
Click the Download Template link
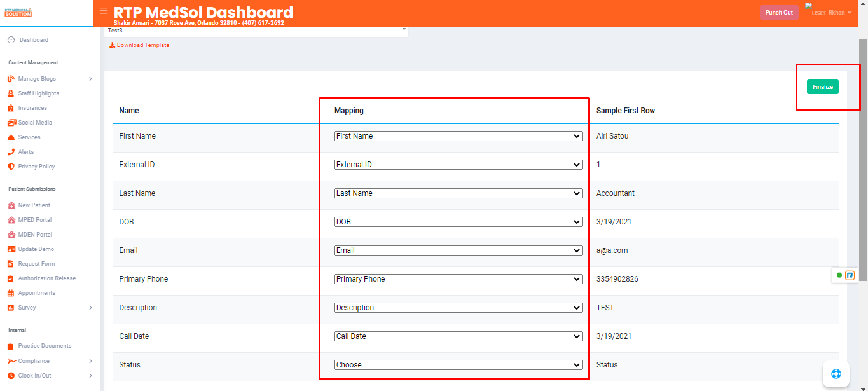(x=143, y=45)
